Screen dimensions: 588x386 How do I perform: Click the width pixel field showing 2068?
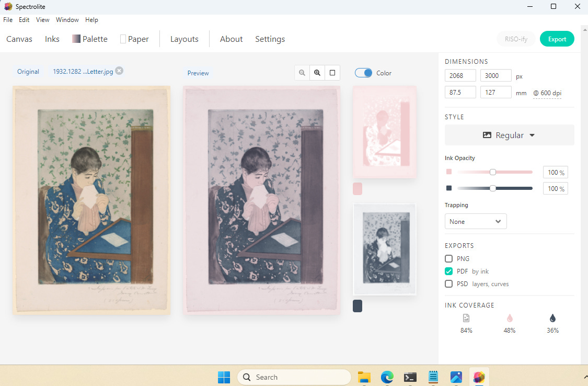(x=460, y=75)
